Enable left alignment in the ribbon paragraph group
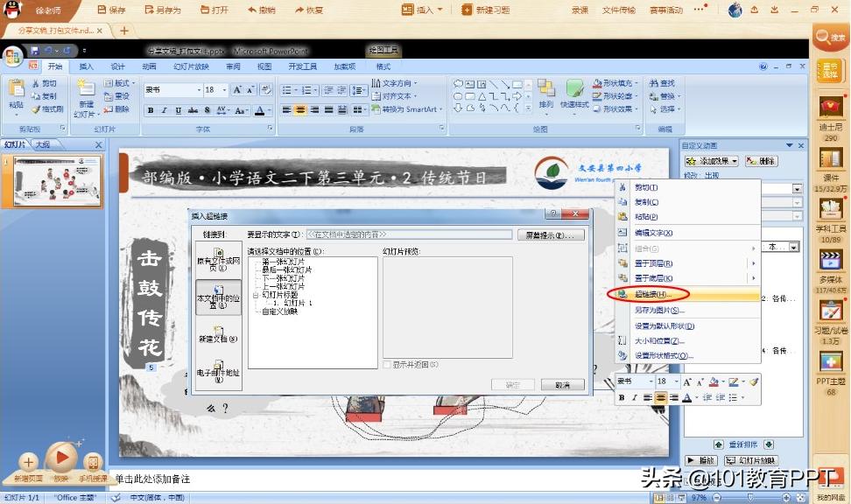This screenshot has height=504, width=851. (x=286, y=109)
